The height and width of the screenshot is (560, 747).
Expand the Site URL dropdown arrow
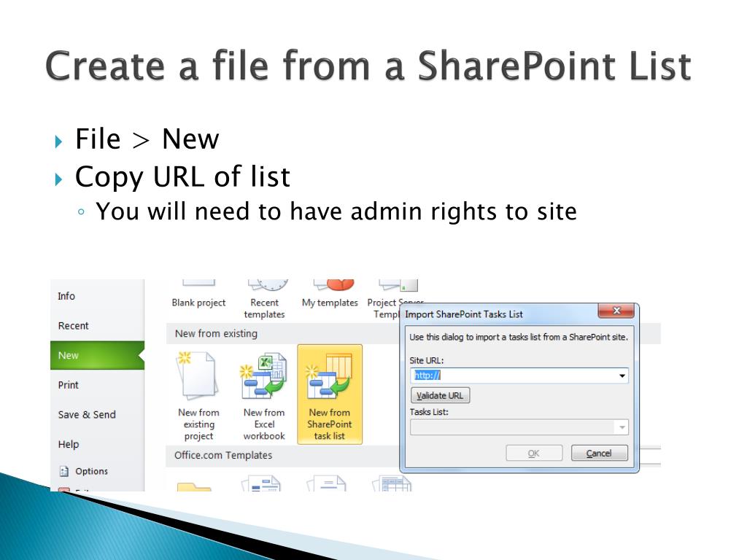pos(622,376)
